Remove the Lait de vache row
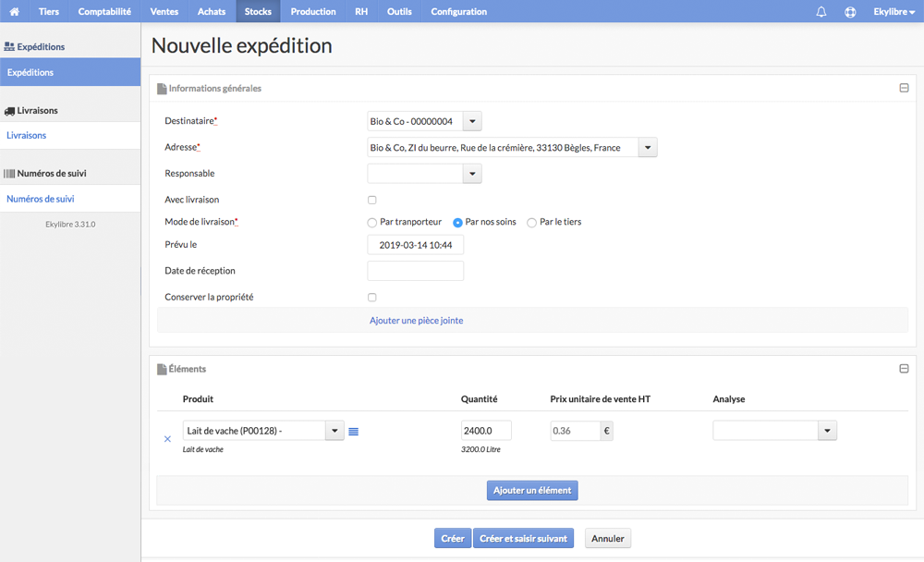924x562 pixels. click(167, 439)
